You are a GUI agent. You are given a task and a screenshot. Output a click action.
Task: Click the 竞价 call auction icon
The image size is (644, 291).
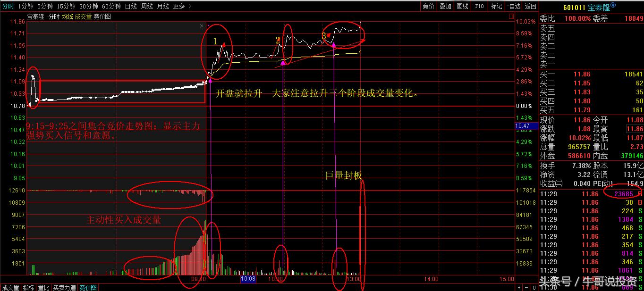[428, 7]
